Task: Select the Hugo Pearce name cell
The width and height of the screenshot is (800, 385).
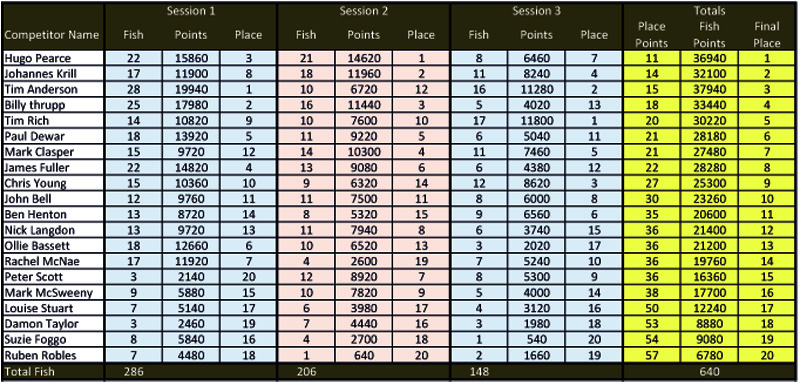Action: (x=53, y=58)
